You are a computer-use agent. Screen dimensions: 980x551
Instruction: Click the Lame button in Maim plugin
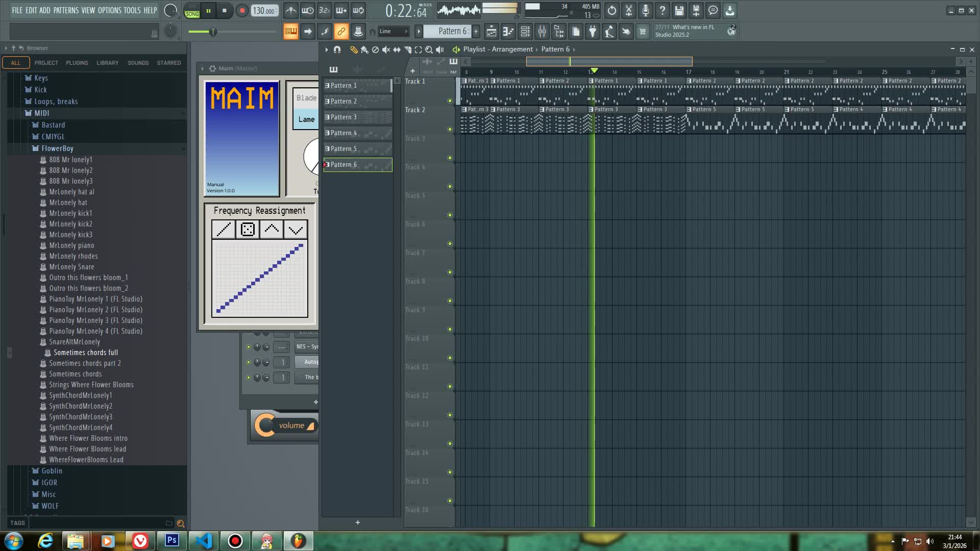306,119
